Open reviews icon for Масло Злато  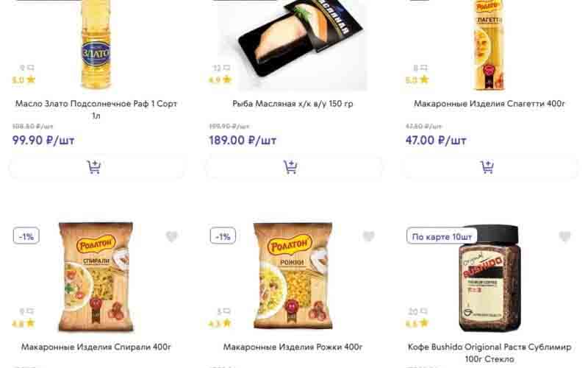coord(31,68)
